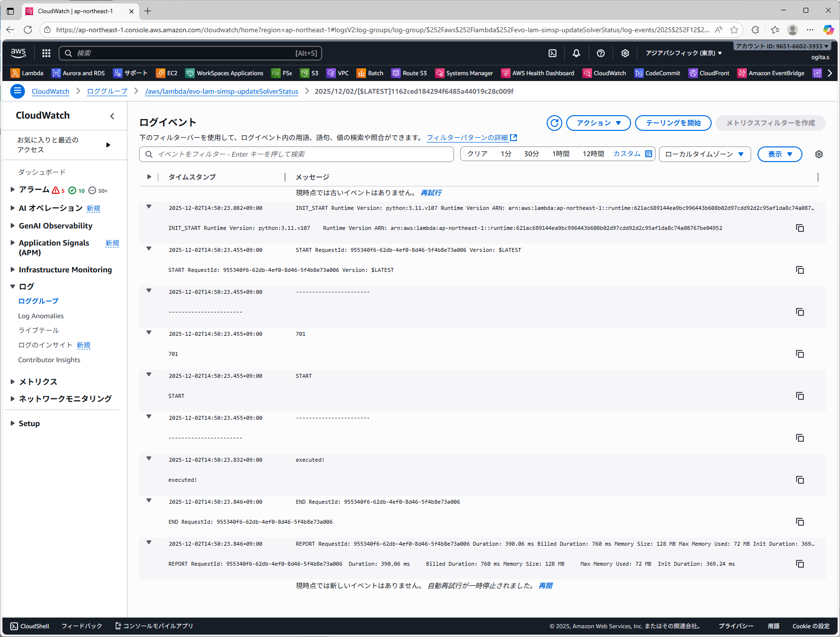Copy the REPORT RequestId log message

coord(799,564)
